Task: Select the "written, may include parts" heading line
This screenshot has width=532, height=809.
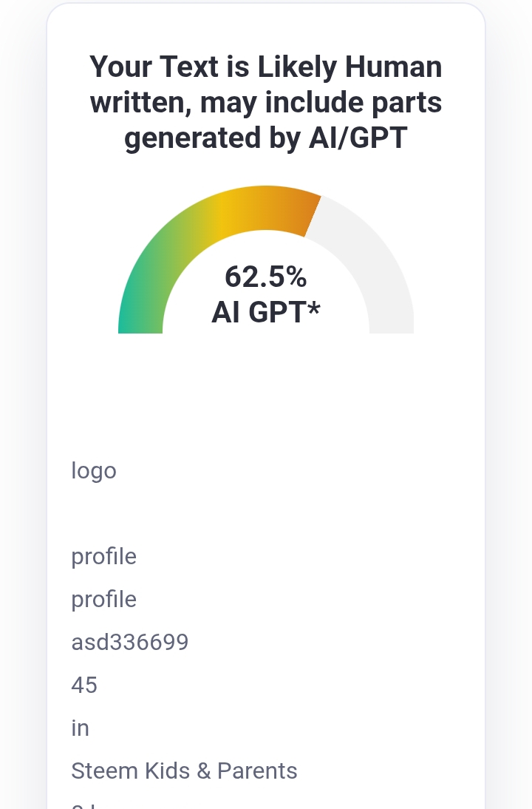Action: (x=266, y=102)
